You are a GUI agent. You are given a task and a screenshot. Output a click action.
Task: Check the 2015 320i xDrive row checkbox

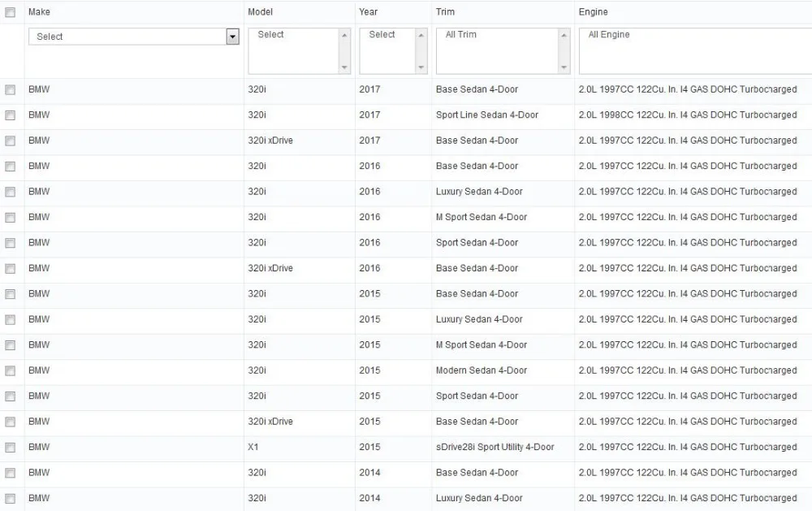click(x=10, y=422)
